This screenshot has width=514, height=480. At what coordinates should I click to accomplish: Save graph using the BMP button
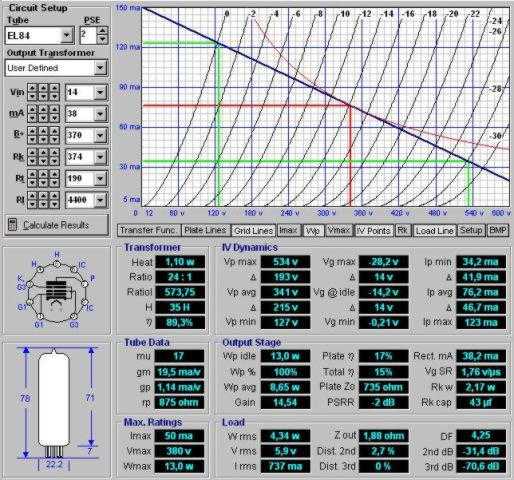pyautogui.click(x=497, y=230)
